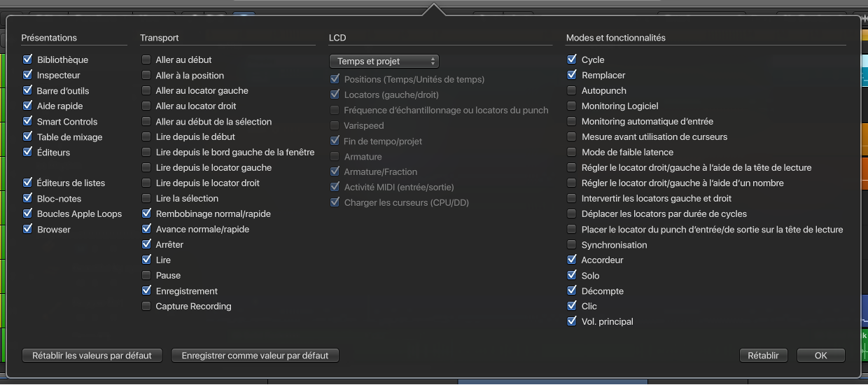Uncheck Boucles Apple Loops
868x385 pixels.
tap(28, 214)
